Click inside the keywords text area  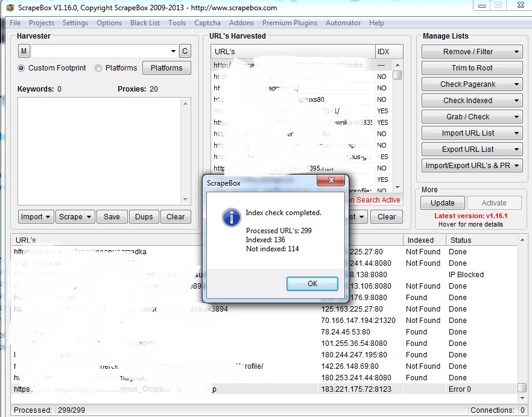pyautogui.click(x=100, y=151)
